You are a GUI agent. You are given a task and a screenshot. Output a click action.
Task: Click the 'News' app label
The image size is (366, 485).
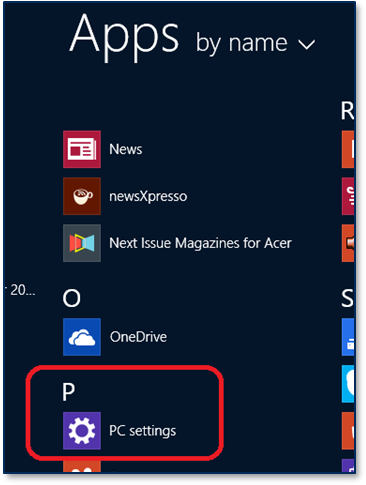(x=126, y=149)
